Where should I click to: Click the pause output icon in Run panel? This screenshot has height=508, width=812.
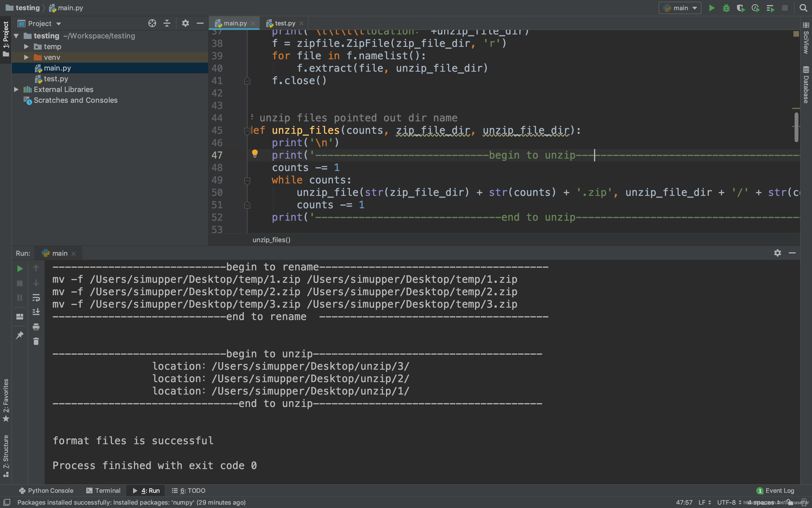[x=20, y=298]
